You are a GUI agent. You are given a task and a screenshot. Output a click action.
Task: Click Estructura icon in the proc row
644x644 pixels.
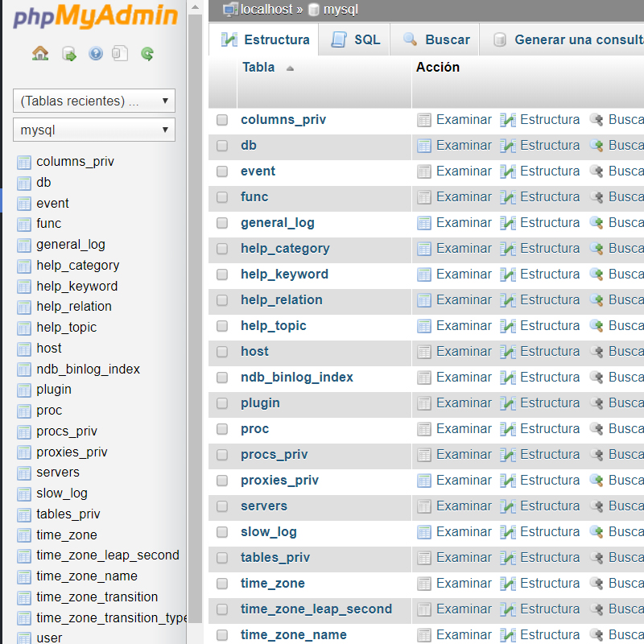click(x=508, y=429)
